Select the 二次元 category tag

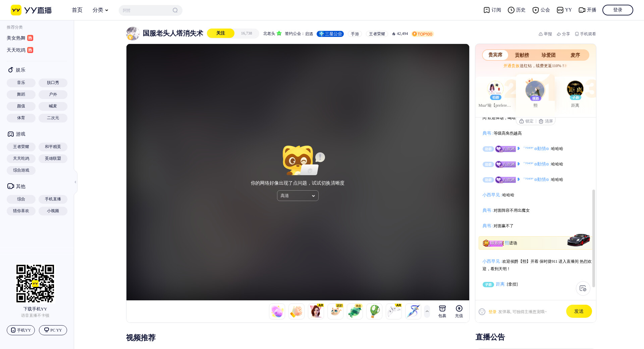pos(53,118)
